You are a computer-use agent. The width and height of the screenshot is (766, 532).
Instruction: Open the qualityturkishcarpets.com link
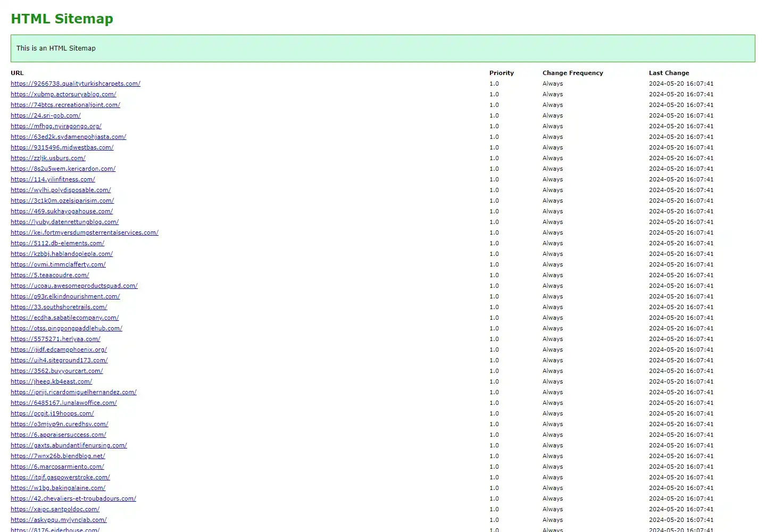(76, 84)
